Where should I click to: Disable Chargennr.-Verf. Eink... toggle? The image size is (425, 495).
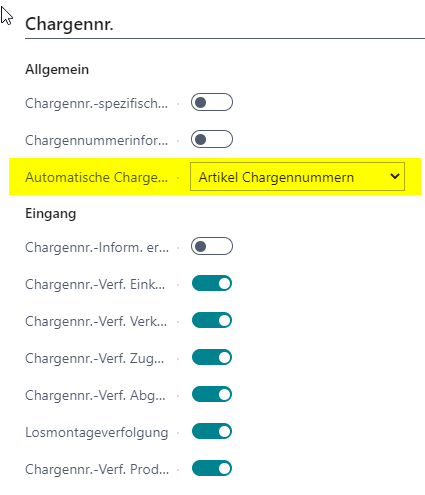pyautogui.click(x=212, y=284)
